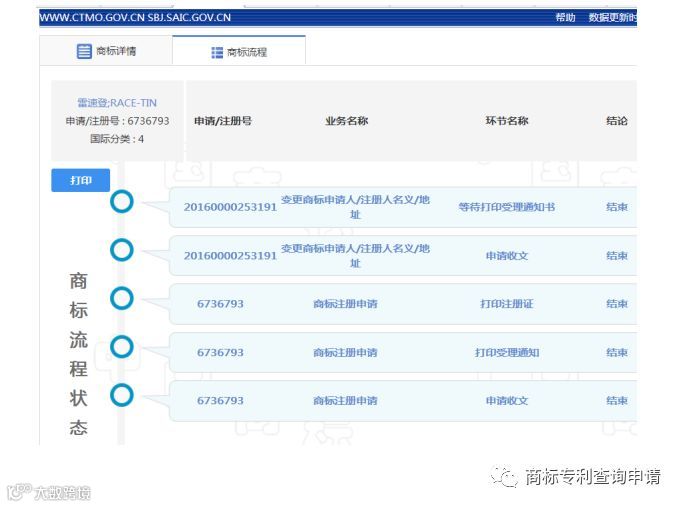Click the 国际分类：4 info text
The height and width of the screenshot is (507, 682).
[117, 139]
